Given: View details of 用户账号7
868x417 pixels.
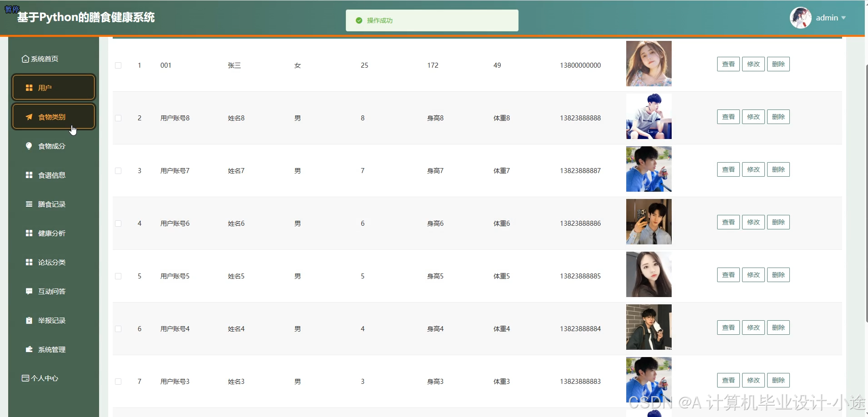Looking at the screenshot, I should click(x=728, y=169).
